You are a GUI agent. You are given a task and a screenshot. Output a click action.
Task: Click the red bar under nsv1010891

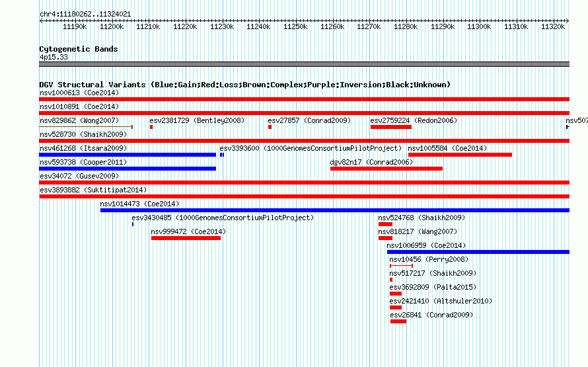click(x=304, y=113)
